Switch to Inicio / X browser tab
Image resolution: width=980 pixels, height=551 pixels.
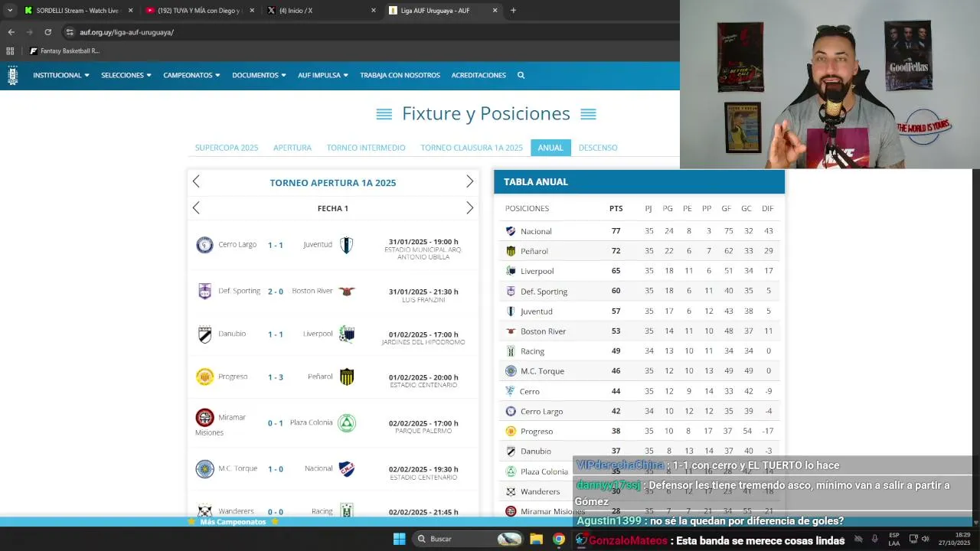point(322,11)
